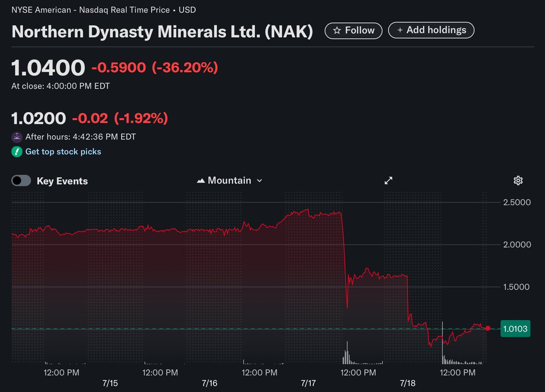This screenshot has width=545, height=392.
Task: Click the Northern Dynasty Minerals Ltd. title
Action: pos(162,31)
